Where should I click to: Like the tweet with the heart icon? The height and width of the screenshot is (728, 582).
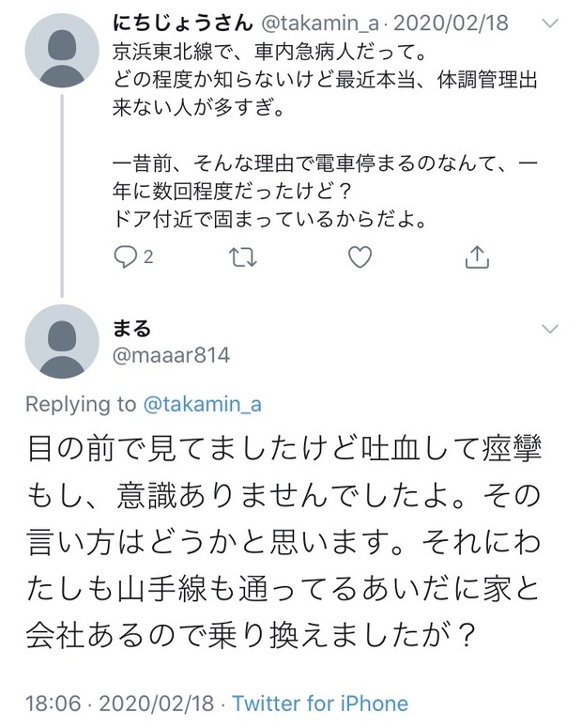tap(360, 256)
